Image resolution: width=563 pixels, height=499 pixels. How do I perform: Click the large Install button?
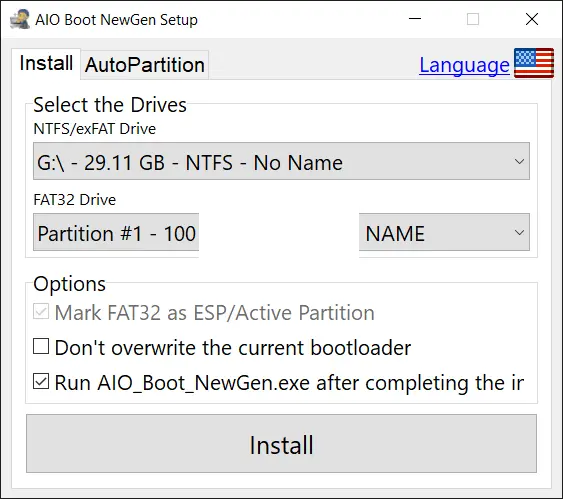pos(282,444)
